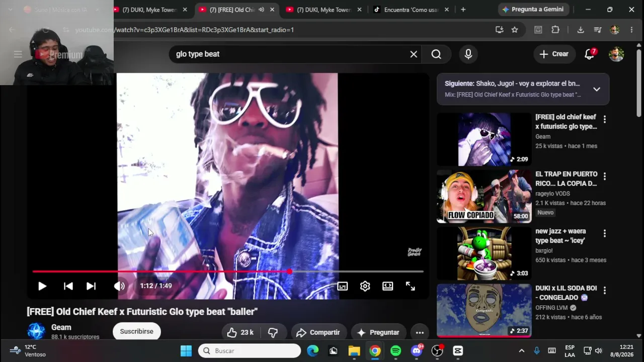The height and width of the screenshot is (362, 644).
Task: Open the YouTube account avatar menu
Action: coord(616,54)
